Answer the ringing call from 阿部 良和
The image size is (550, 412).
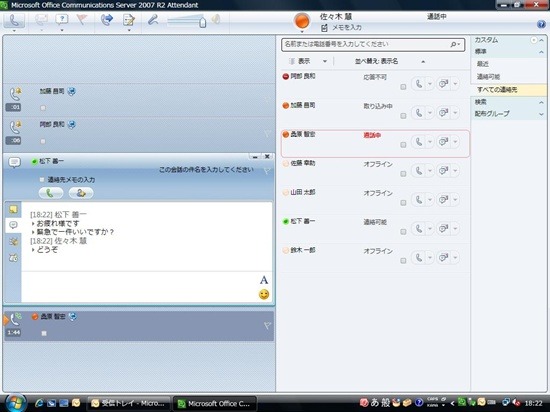[15, 128]
